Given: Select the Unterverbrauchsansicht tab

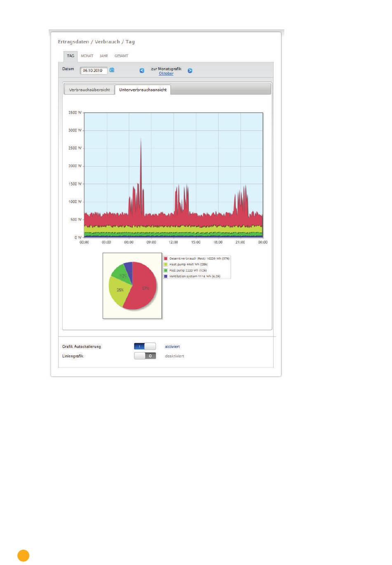Looking at the screenshot, I should coord(143,90).
